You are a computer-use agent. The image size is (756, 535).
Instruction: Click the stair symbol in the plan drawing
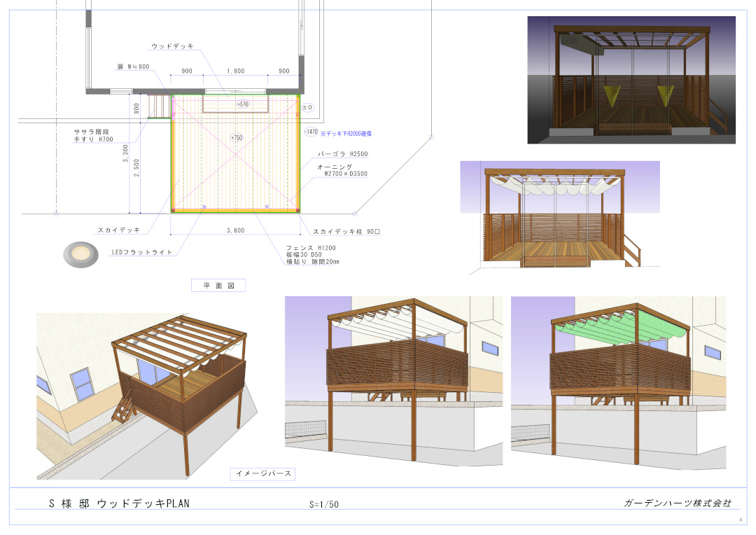tap(159, 106)
